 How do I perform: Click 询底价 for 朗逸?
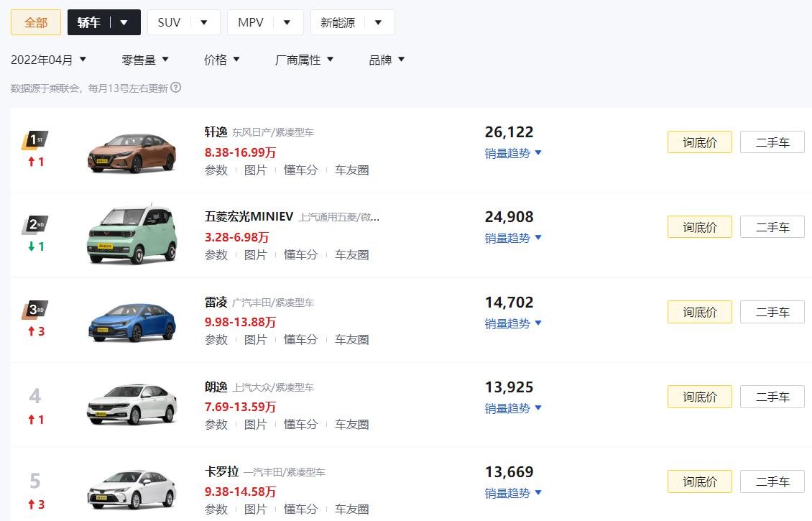tap(700, 397)
